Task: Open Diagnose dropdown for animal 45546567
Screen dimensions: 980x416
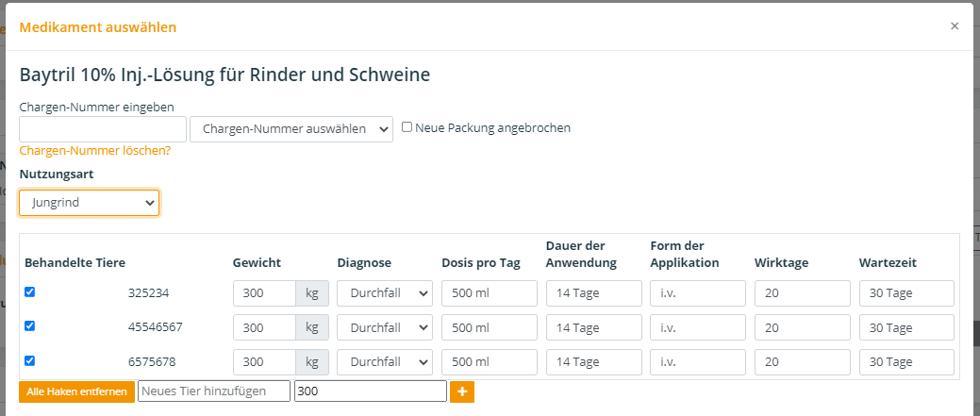Action: [x=385, y=327]
